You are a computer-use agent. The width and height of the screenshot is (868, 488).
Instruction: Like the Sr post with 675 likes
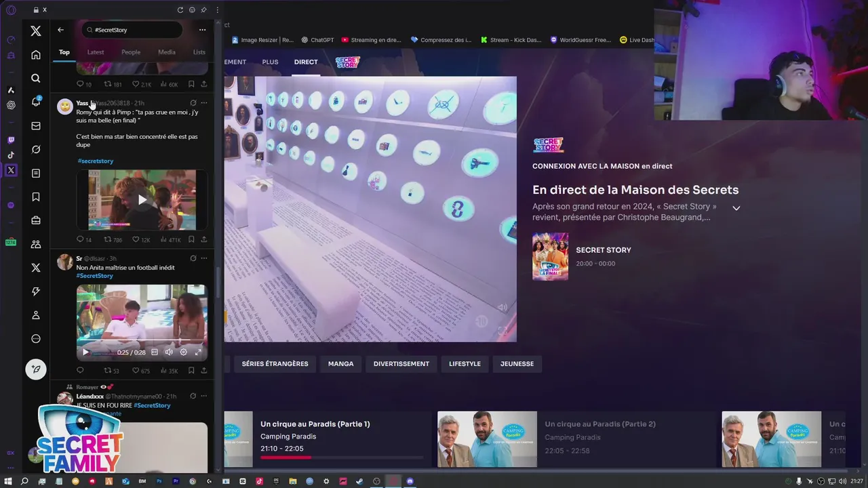(x=141, y=371)
